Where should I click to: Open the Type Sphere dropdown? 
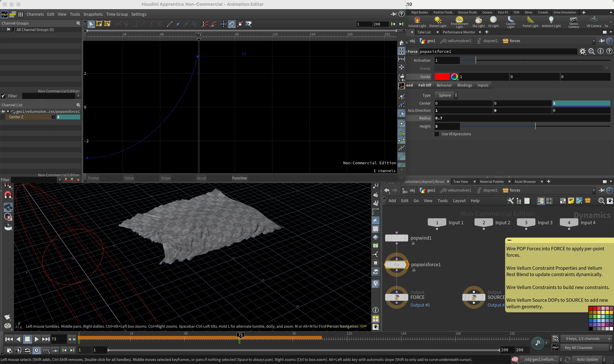[x=446, y=95]
